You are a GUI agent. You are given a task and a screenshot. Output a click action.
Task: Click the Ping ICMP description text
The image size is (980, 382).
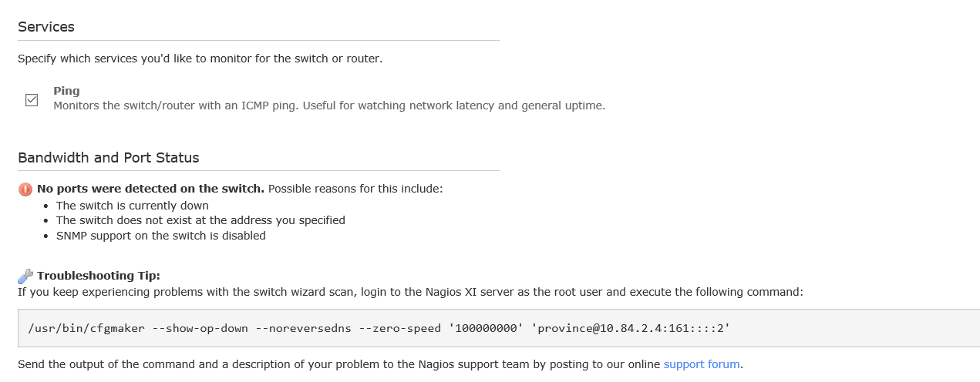coord(329,106)
